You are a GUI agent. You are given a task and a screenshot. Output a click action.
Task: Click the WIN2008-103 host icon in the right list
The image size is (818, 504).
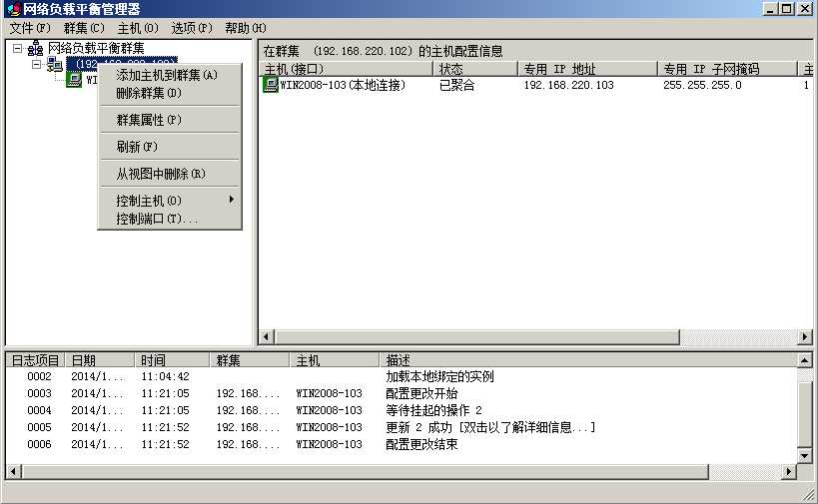pos(271,85)
